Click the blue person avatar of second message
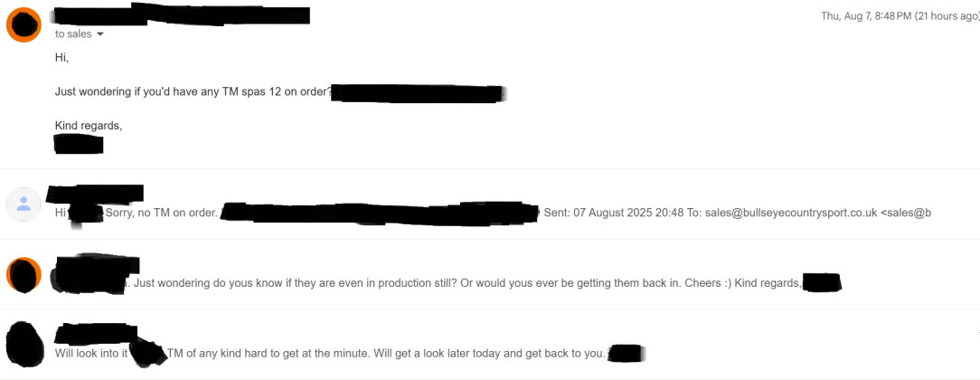Viewport: 980px width, 380px height. 24,204
